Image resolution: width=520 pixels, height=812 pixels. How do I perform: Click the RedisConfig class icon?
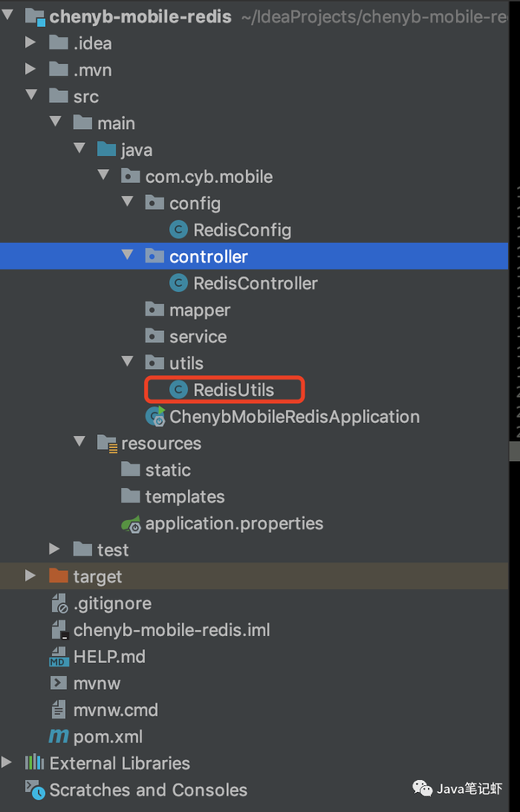(179, 230)
